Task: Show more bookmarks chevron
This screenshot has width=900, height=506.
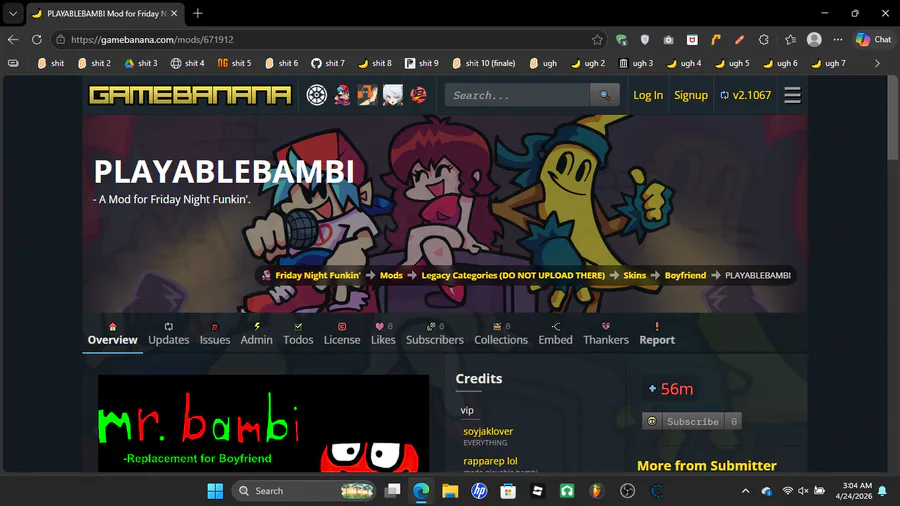Action: tap(877, 63)
